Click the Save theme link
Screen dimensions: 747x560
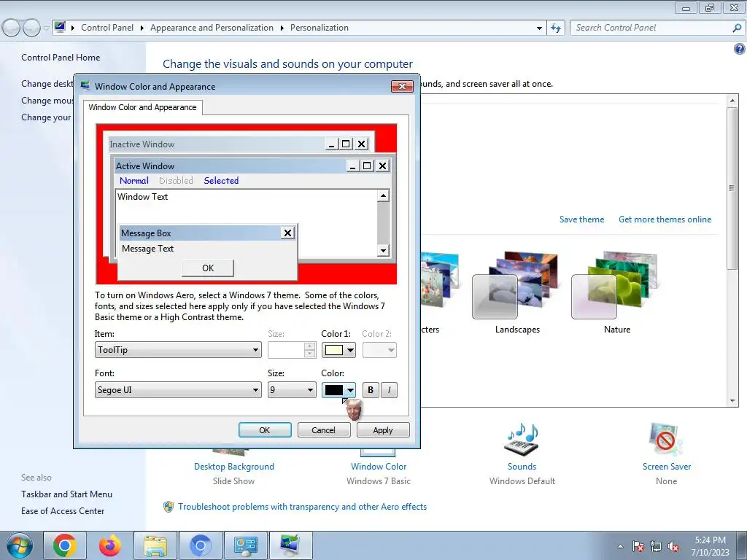pos(581,219)
